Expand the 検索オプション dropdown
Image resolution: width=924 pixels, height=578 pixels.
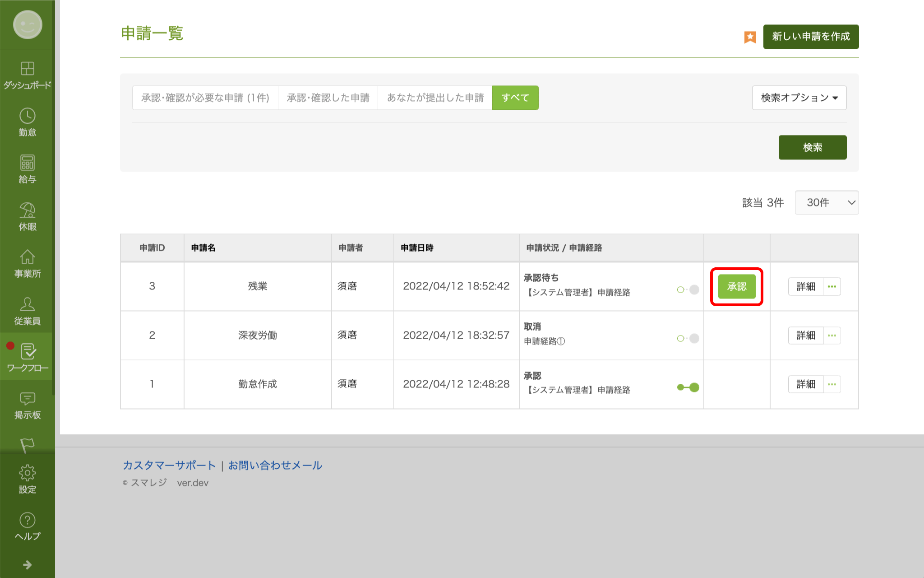click(x=799, y=98)
